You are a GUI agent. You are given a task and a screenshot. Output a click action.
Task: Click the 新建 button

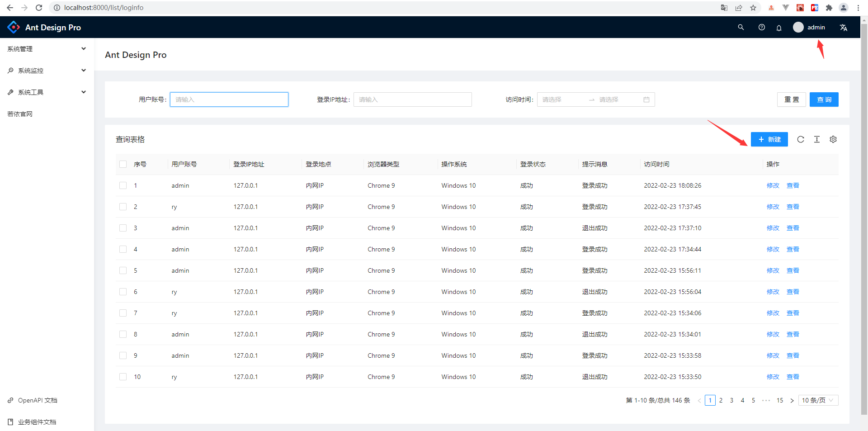[x=769, y=139]
